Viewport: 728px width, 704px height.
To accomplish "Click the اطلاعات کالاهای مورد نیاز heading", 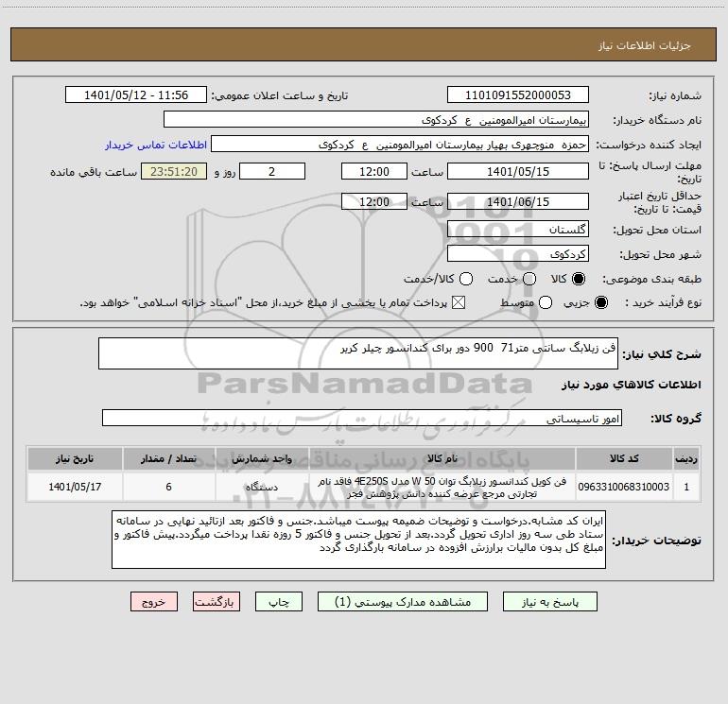I will tap(632, 385).
